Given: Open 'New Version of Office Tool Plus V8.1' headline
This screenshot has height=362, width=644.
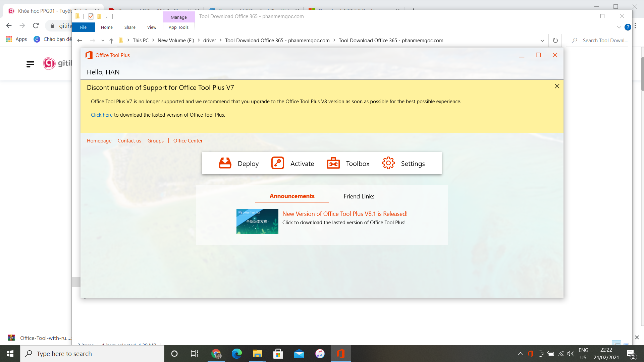Looking at the screenshot, I should coord(345,214).
